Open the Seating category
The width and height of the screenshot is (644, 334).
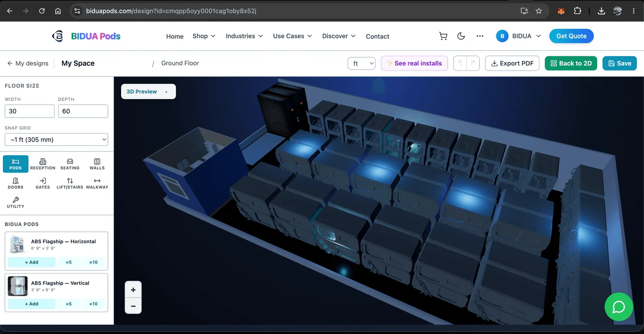click(x=70, y=164)
